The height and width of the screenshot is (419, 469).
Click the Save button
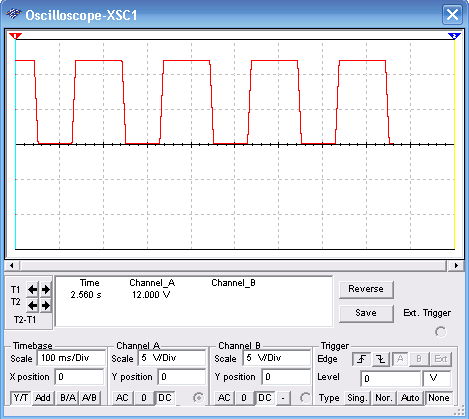366,313
